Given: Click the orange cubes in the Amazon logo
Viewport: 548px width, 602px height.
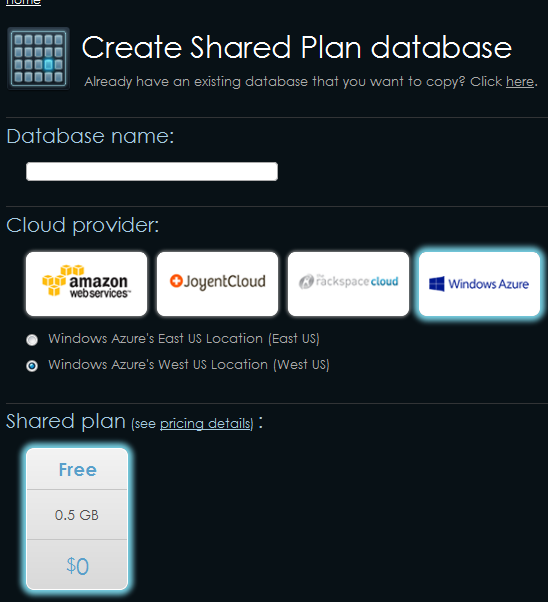Looking at the screenshot, I should [x=57, y=280].
